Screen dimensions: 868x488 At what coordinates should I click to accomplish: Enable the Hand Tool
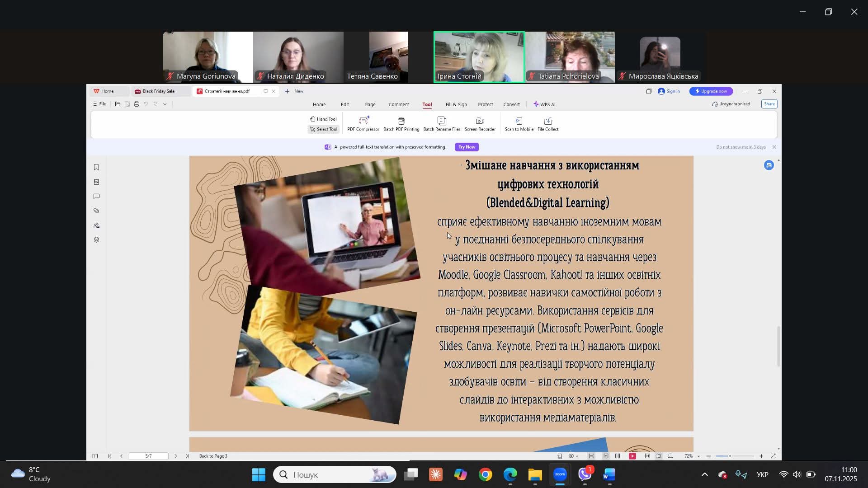click(323, 119)
